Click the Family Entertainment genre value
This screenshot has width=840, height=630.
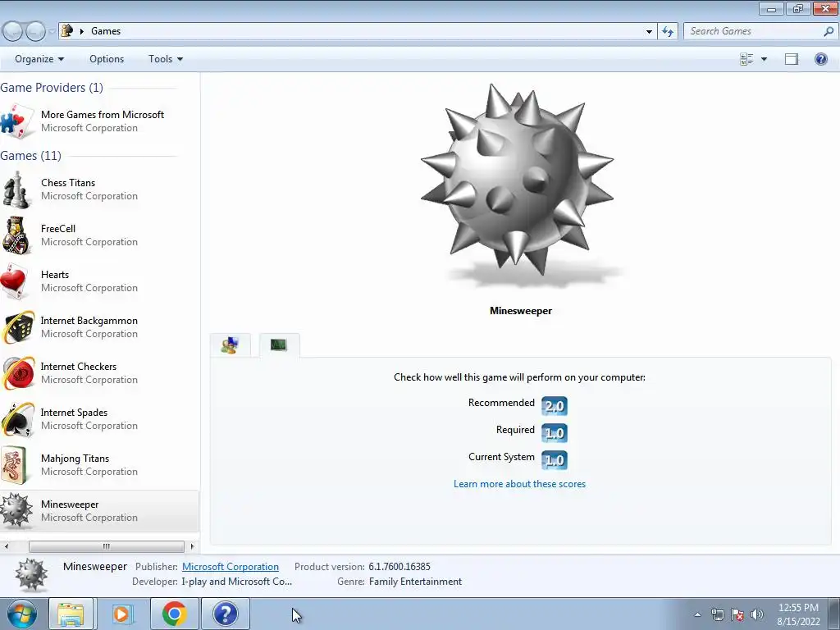(x=415, y=582)
